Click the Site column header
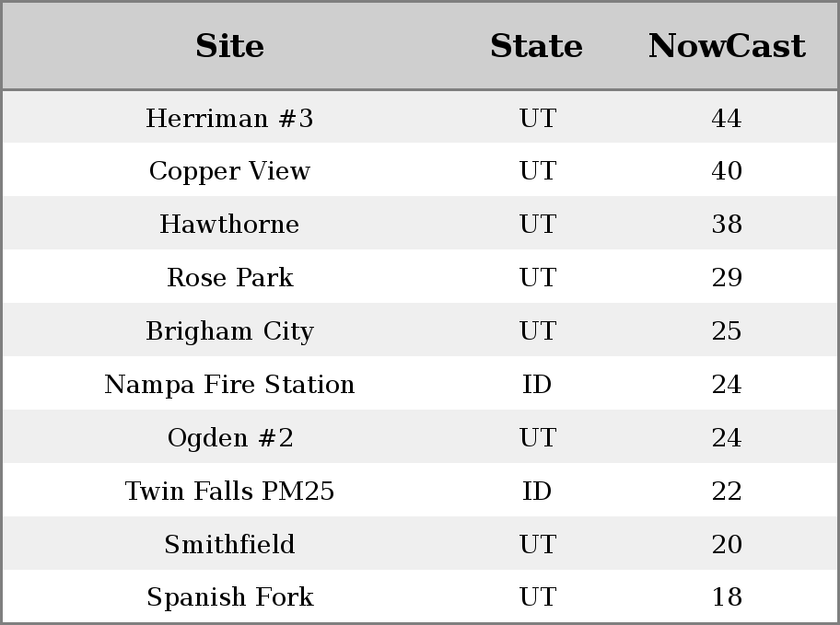 tap(229, 46)
